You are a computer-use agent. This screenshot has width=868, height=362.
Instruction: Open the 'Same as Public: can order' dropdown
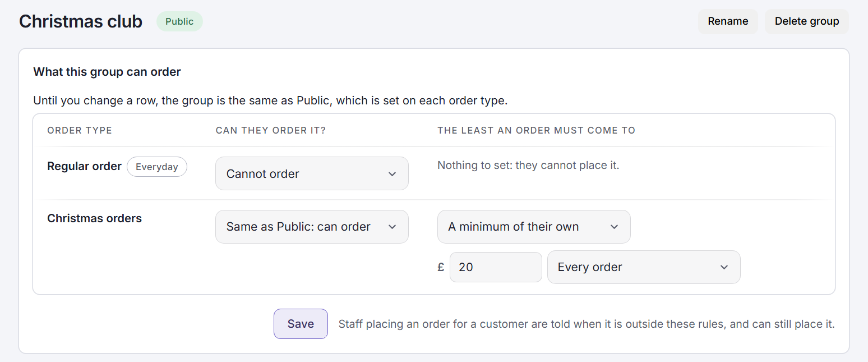tap(312, 227)
